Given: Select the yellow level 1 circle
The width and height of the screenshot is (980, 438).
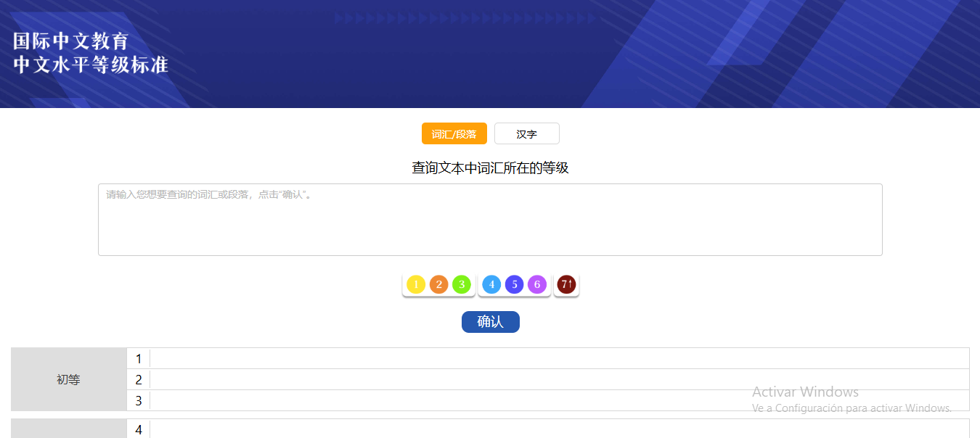Looking at the screenshot, I should pos(416,284).
